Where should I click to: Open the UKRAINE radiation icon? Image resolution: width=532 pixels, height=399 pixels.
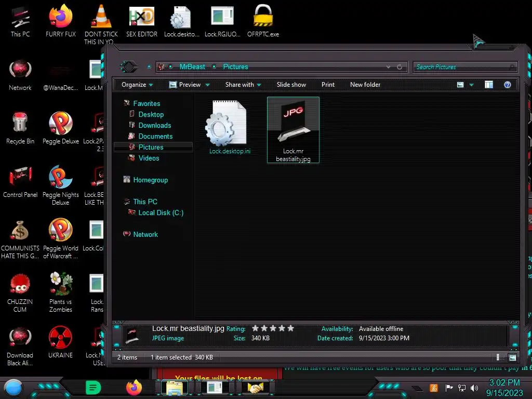60,343
